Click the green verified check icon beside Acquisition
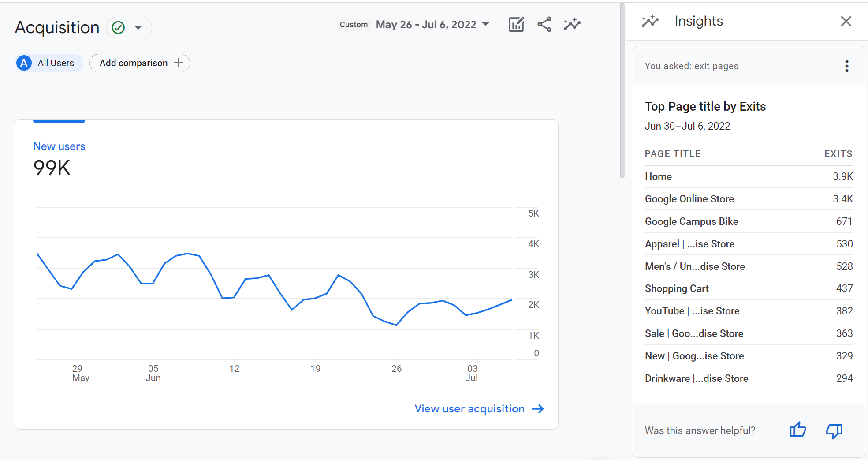The width and height of the screenshot is (868, 460). (x=118, y=28)
